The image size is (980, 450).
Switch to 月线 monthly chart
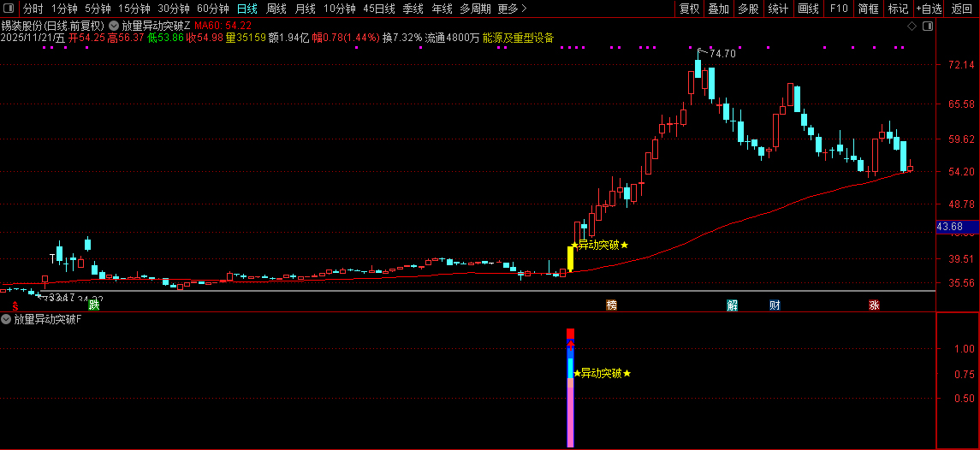(x=305, y=9)
